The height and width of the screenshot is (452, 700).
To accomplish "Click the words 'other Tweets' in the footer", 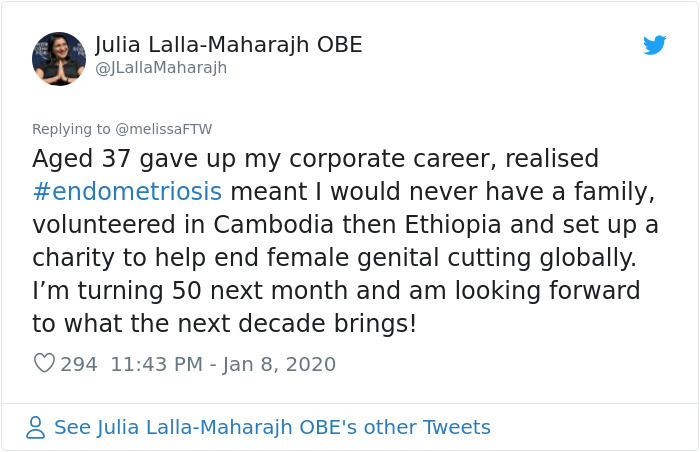I will pyautogui.click(x=430, y=428).
